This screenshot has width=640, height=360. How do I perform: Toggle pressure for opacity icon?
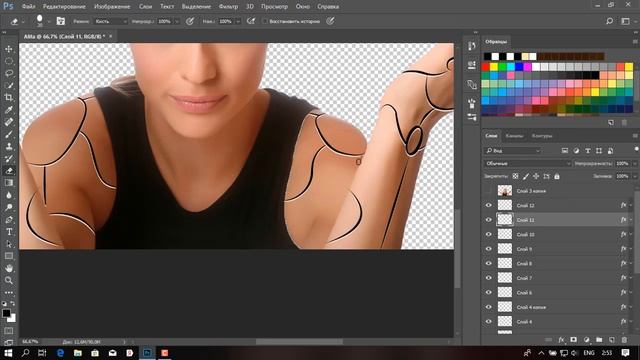click(x=190, y=21)
